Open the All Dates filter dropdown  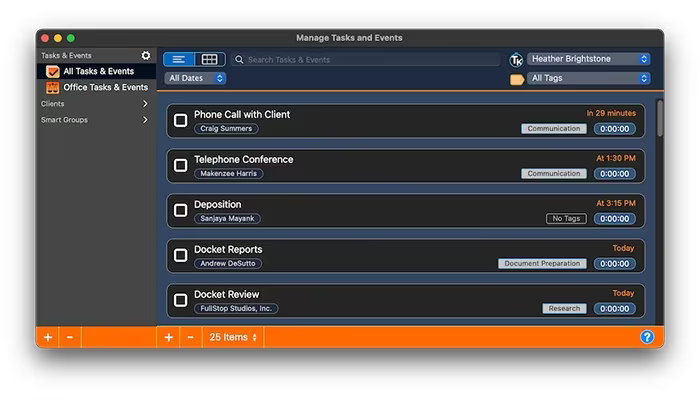pyautogui.click(x=195, y=78)
